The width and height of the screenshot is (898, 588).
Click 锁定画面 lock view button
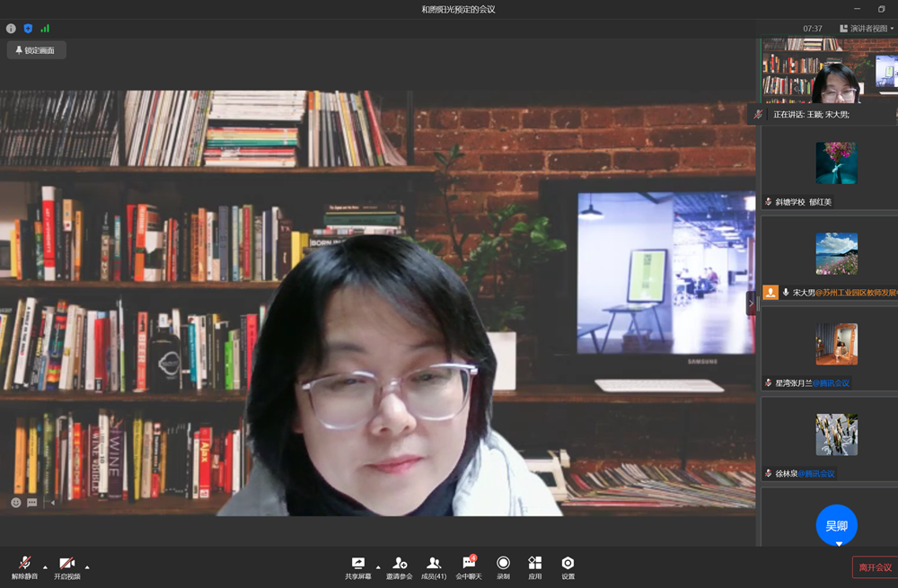coord(36,50)
